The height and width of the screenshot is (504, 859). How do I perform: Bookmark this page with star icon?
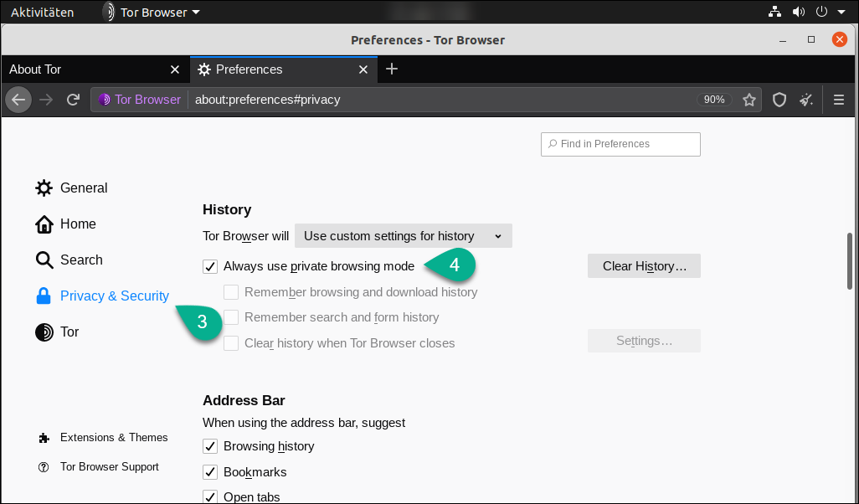[749, 100]
